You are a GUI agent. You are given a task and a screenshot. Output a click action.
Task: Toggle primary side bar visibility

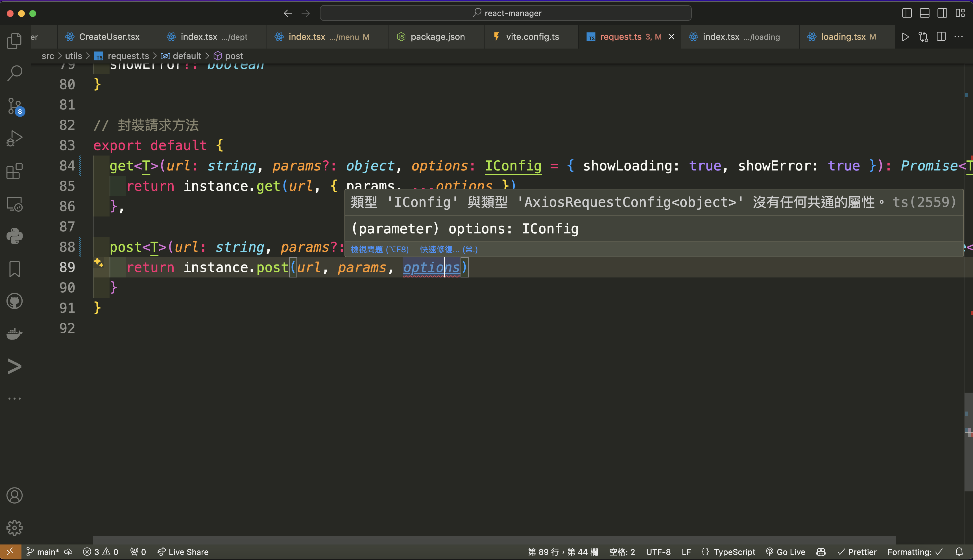coord(907,13)
